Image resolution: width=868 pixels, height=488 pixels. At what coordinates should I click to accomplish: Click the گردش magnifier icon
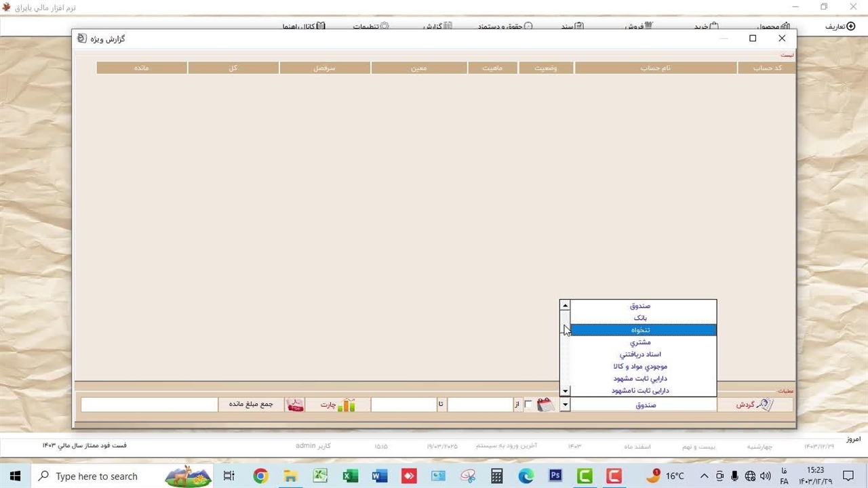coord(764,405)
